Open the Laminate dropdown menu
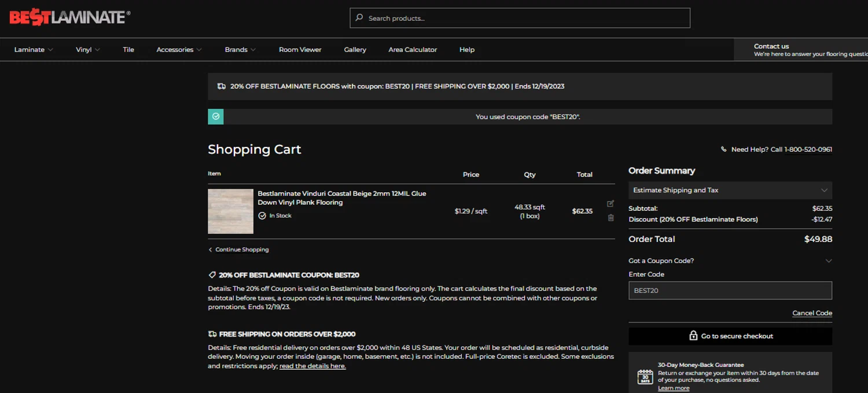Screen dimensions: 868x393 34,50
